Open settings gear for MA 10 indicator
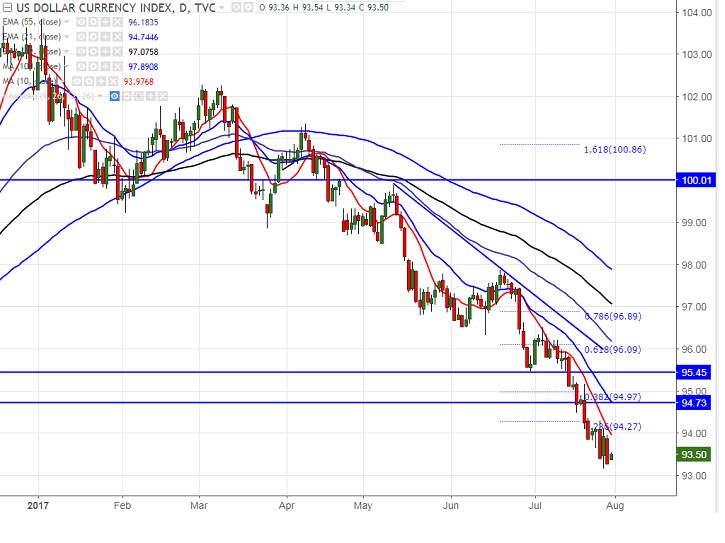Screen dimensions: 725x543 coord(89,81)
